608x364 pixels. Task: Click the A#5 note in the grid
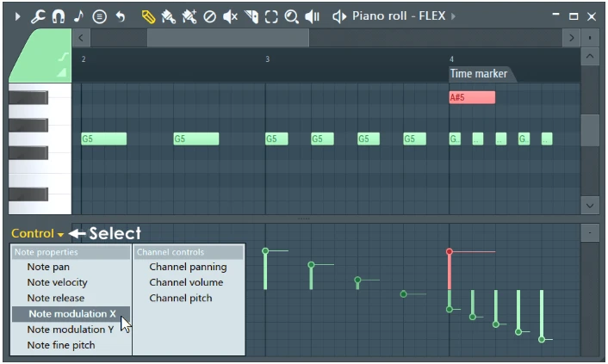[x=472, y=97]
